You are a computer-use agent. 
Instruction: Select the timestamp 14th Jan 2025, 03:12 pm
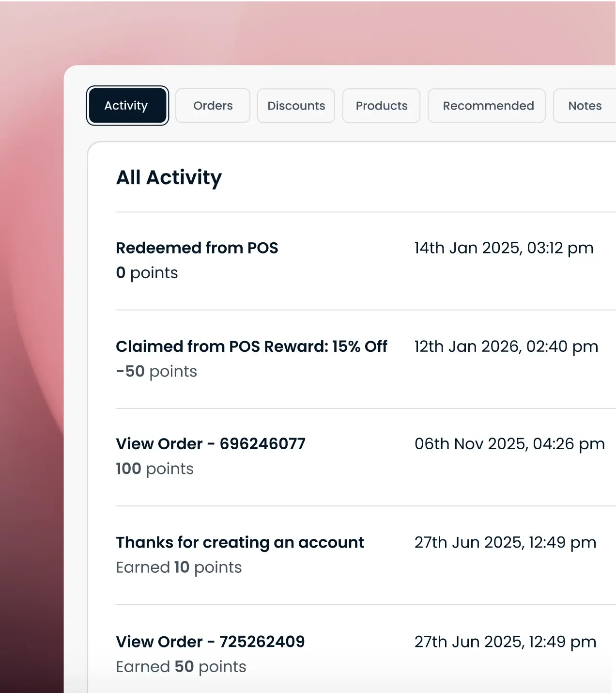click(503, 248)
